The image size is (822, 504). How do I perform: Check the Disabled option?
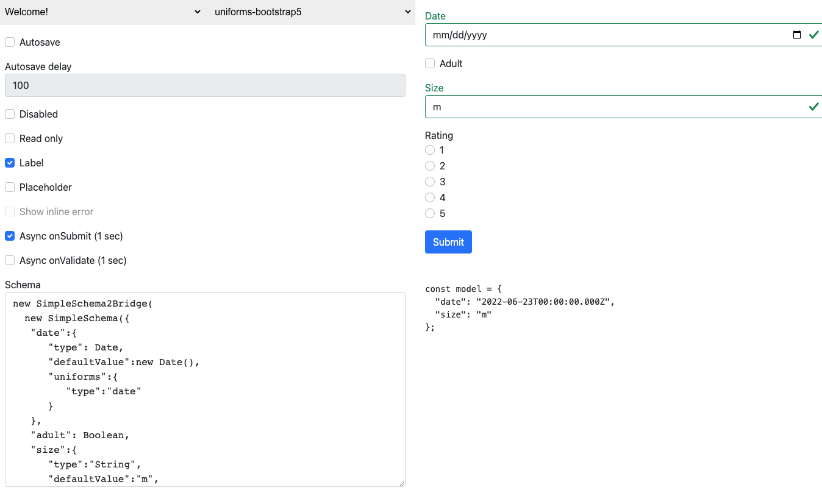click(9, 114)
